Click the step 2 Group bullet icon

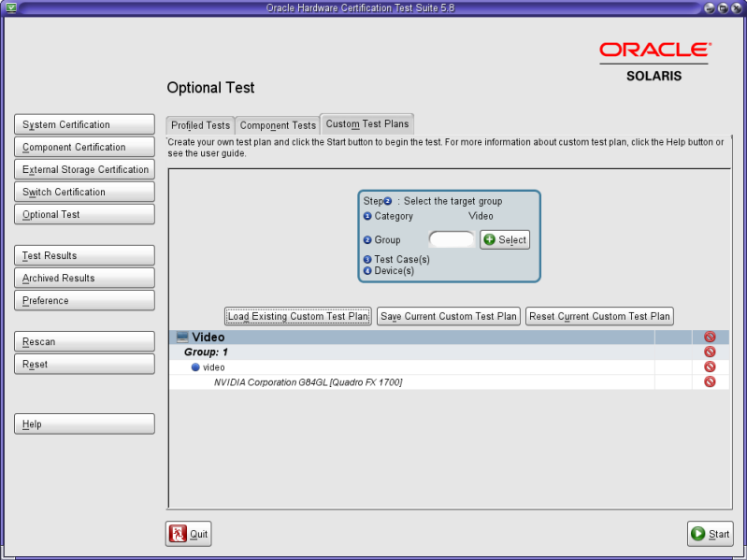(x=367, y=240)
